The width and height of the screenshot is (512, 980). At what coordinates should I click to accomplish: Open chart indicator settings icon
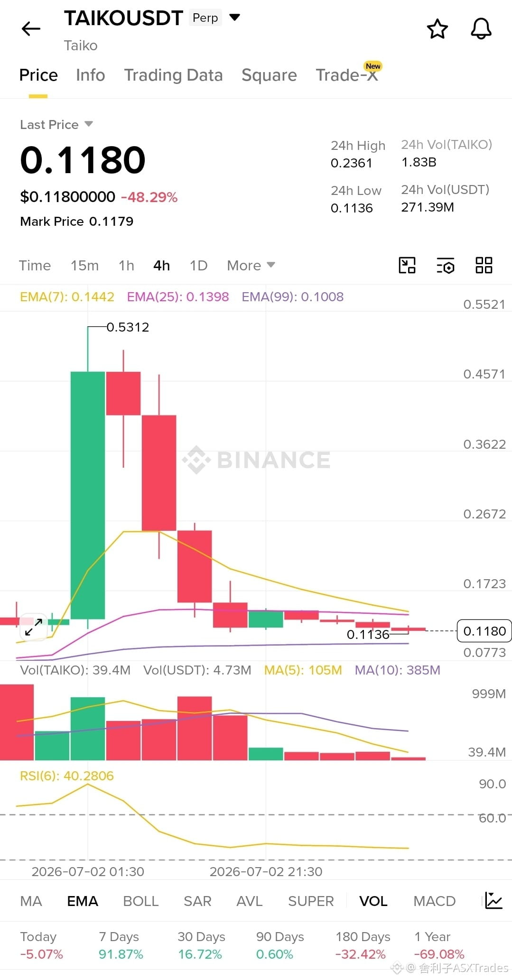click(446, 266)
